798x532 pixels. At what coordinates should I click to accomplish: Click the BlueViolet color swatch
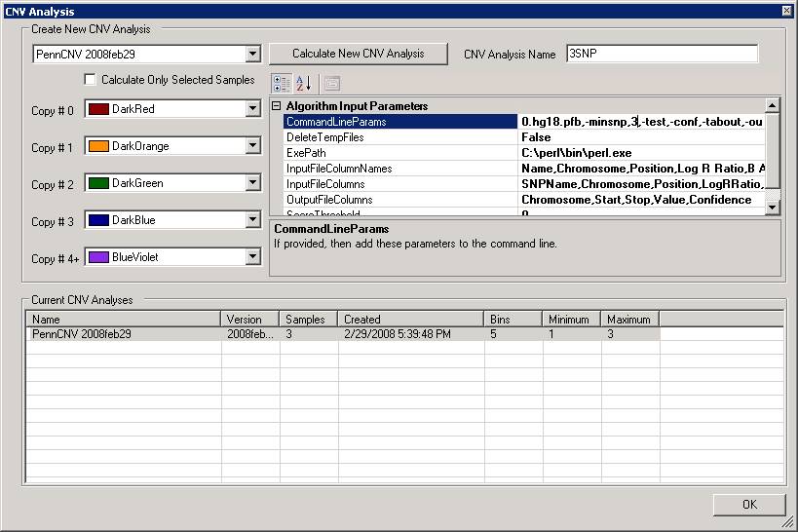click(98, 257)
